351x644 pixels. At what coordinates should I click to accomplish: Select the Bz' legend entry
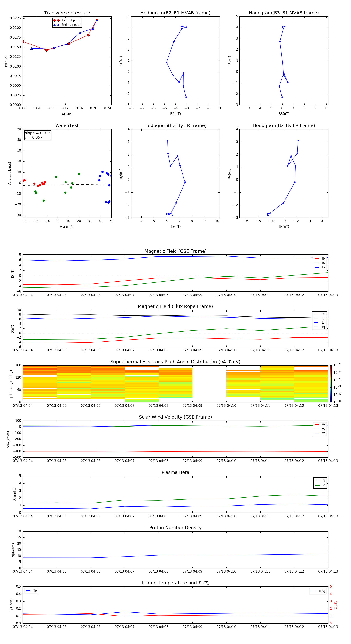tap(320, 323)
